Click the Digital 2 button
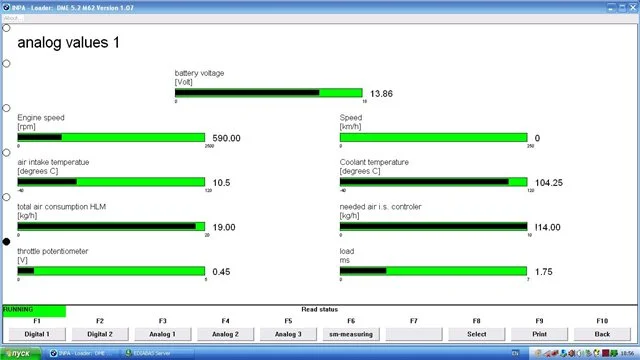 pos(100,334)
